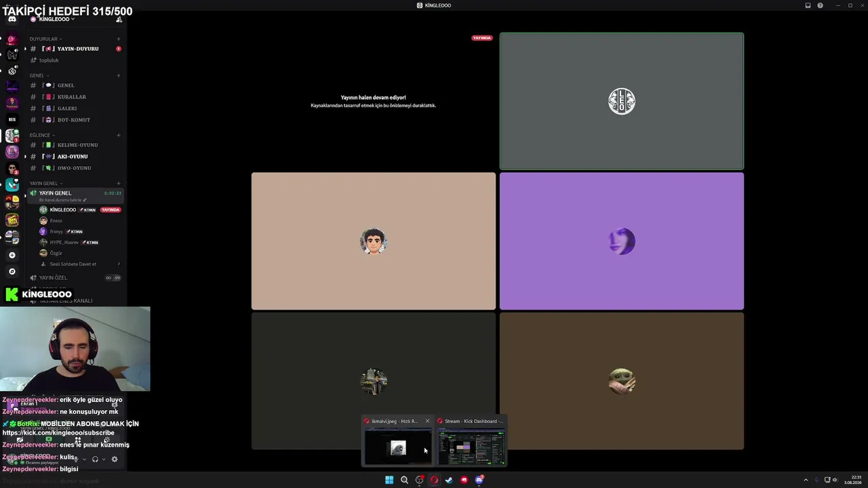Switch to Stream - Kick Dashboard preview thumbnail

pos(471,447)
